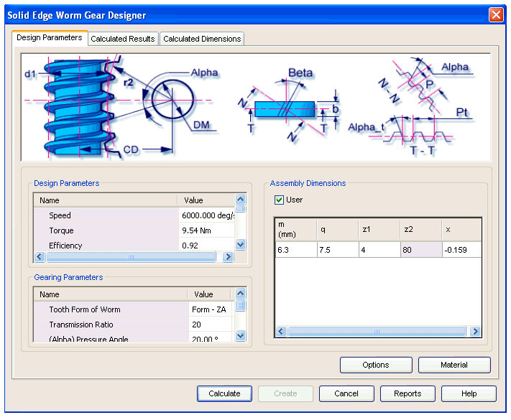Viewport: 511px width, 420px height.
Task: Edit the module m value 6.3
Action: [x=295, y=250]
